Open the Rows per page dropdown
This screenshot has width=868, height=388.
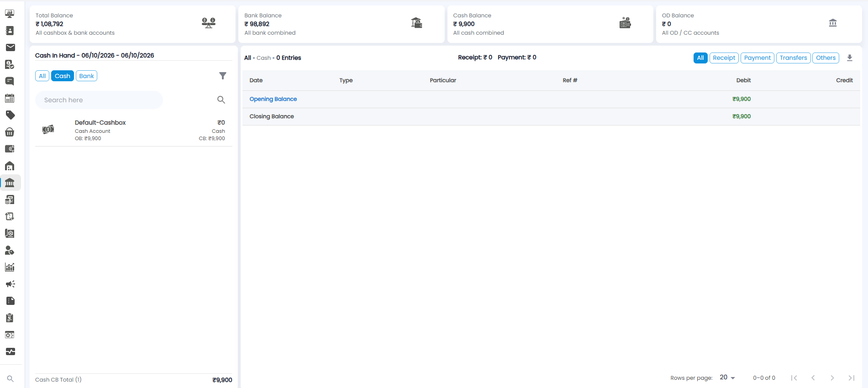727,378
